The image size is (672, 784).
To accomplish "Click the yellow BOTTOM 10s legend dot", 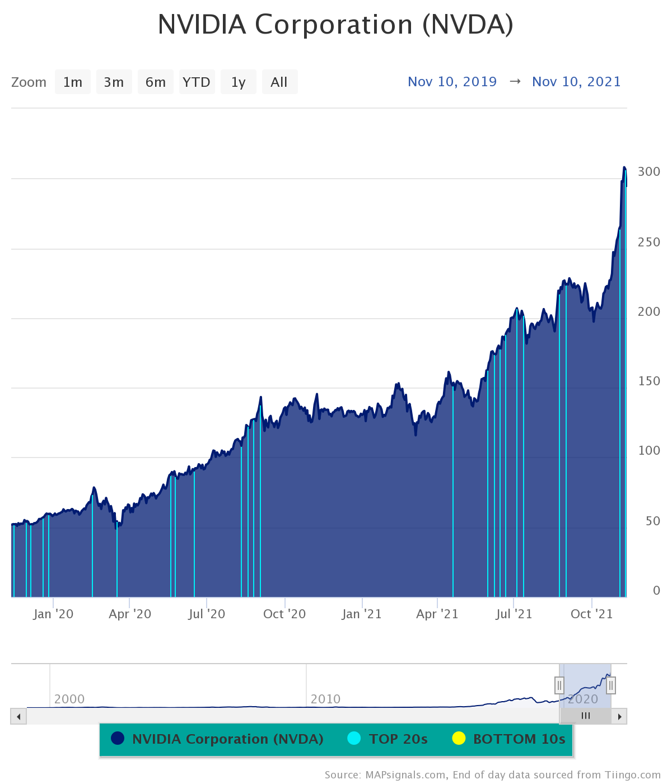I will click(459, 738).
